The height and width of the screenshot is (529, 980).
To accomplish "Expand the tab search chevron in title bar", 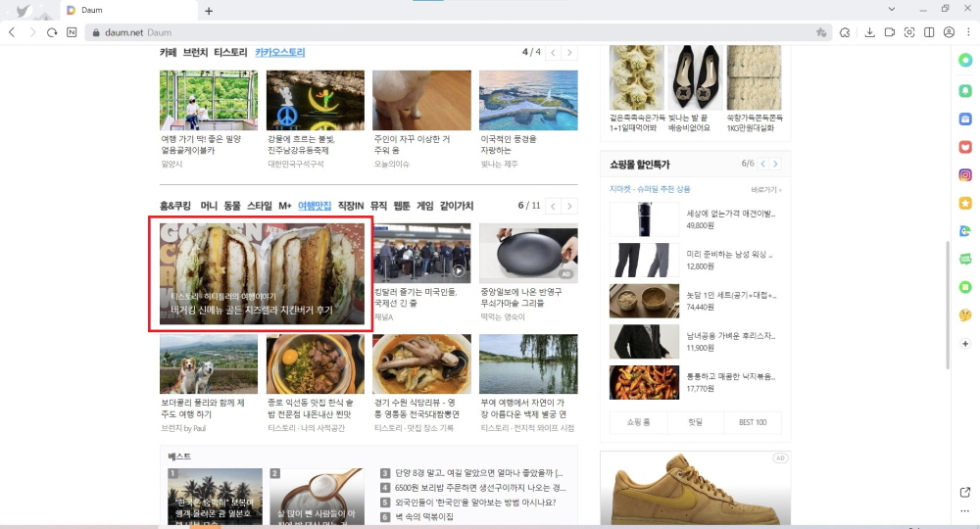I will (x=892, y=9).
